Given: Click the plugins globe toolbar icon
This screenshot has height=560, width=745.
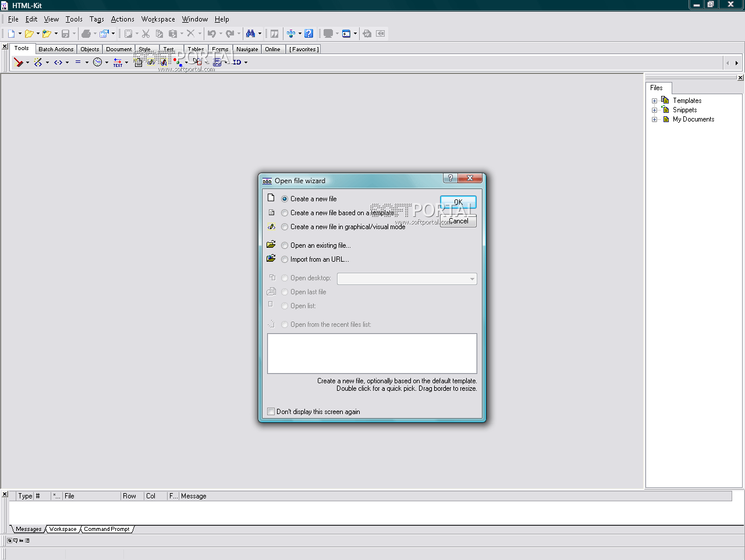Looking at the screenshot, I should click(x=290, y=34).
